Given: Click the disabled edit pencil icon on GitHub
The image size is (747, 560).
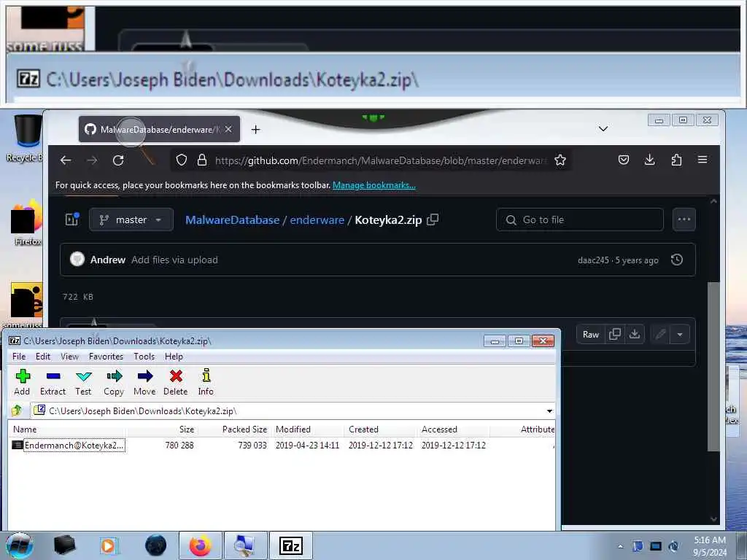Looking at the screenshot, I should [660, 334].
